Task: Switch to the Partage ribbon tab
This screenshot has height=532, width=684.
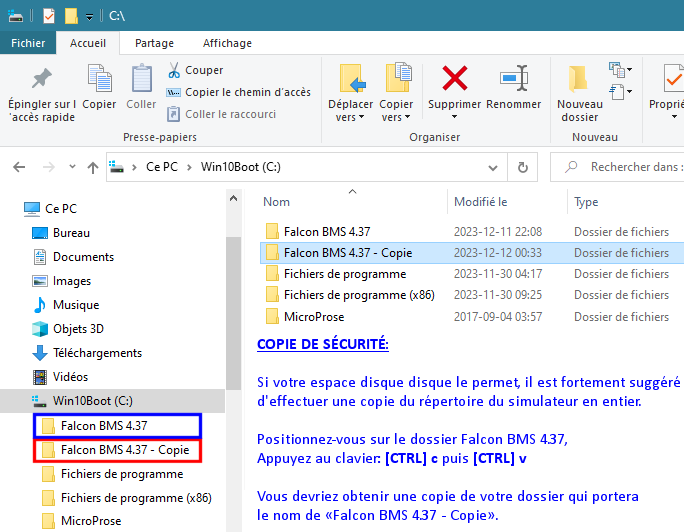Action: (154, 43)
